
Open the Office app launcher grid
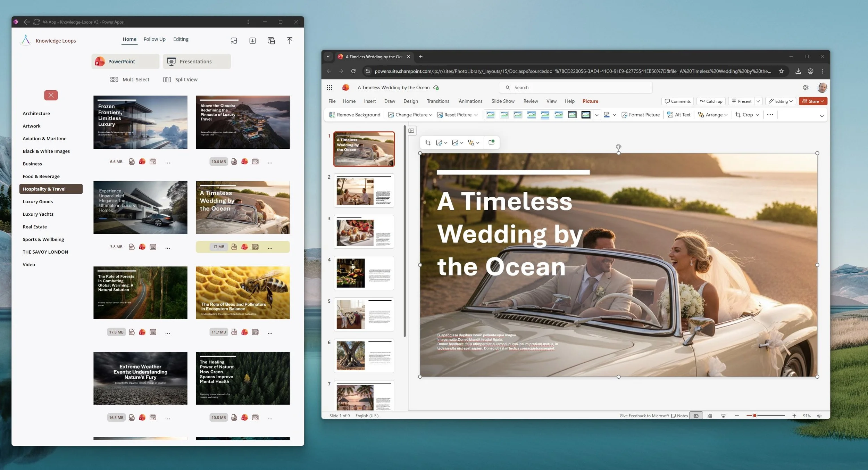click(329, 88)
